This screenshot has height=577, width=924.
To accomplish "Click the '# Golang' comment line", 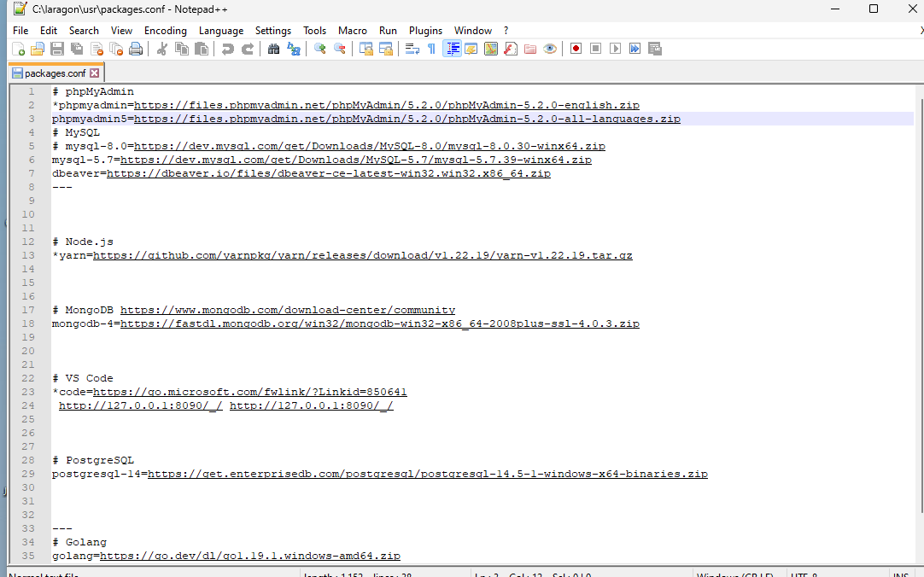I will [x=79, y=542].
